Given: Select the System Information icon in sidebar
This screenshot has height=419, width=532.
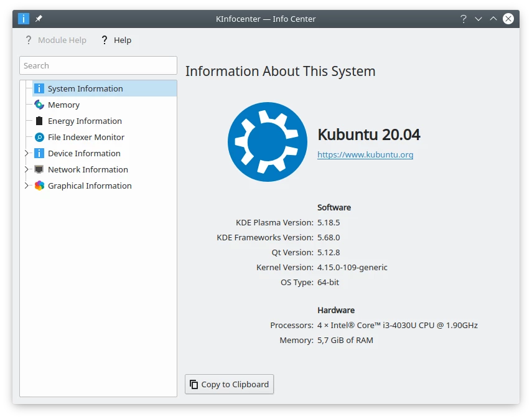Looking at the screenshot, I should [x=39, y=88].
